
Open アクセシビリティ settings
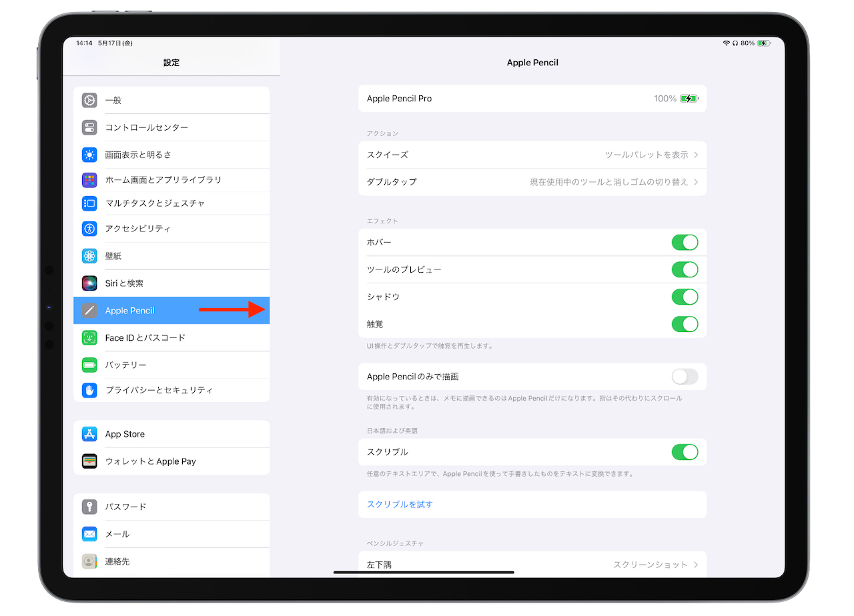pyautogui.click(x=89, y=228)
